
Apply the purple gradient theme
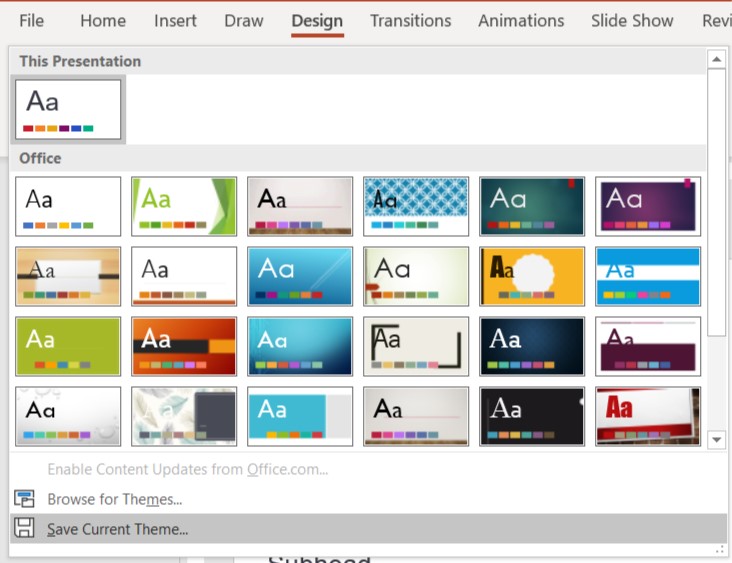(648, 206)
